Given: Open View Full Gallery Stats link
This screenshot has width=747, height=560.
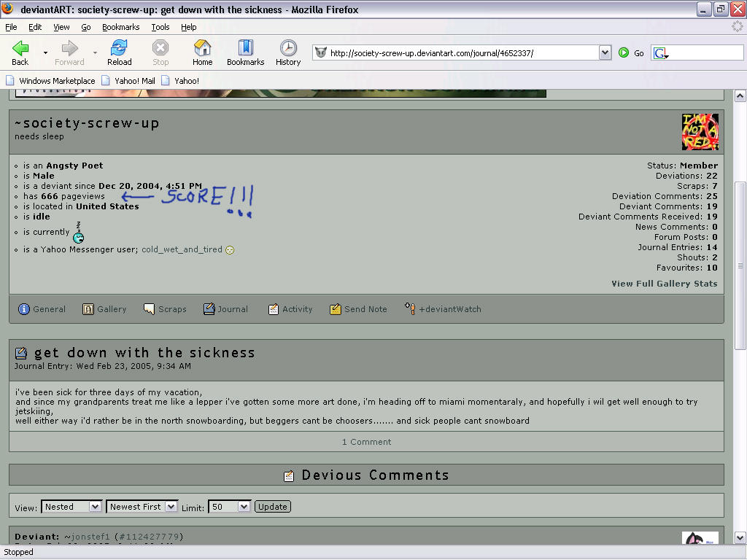Looking at the screenshot, I should click(x=664, y=284).
